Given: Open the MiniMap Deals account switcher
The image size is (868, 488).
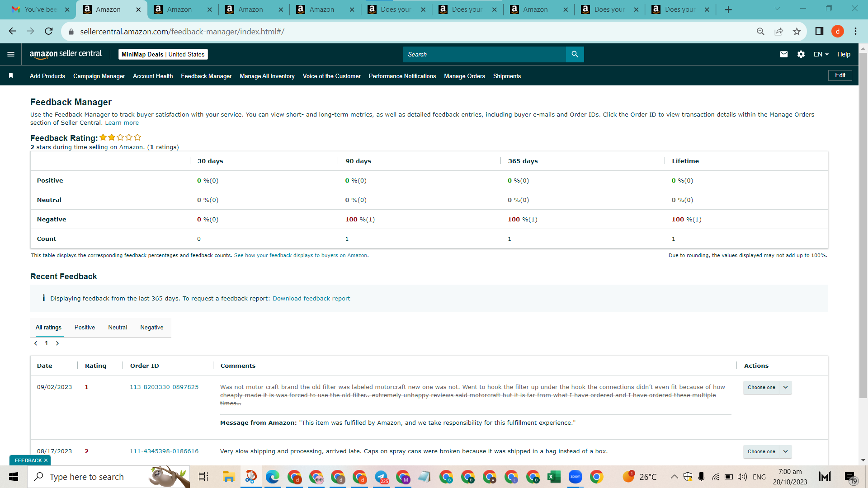Looking at the screenshot, I should coord(163,54).
